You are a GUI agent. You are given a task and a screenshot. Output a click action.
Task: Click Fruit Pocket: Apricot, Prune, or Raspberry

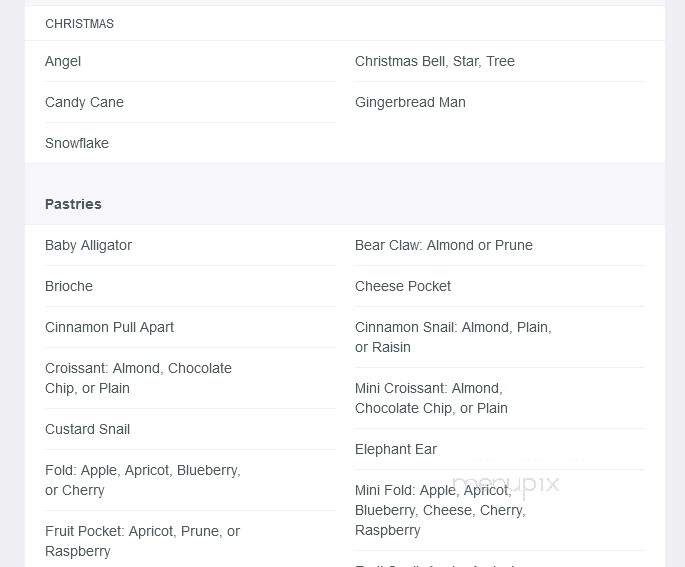tap(142, 541)
